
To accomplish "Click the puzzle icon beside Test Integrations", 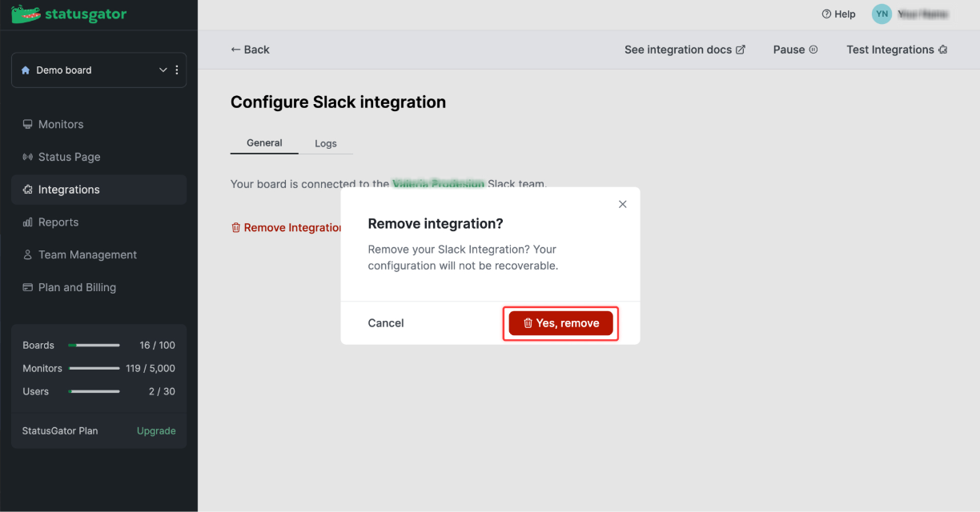I will 943,50.
